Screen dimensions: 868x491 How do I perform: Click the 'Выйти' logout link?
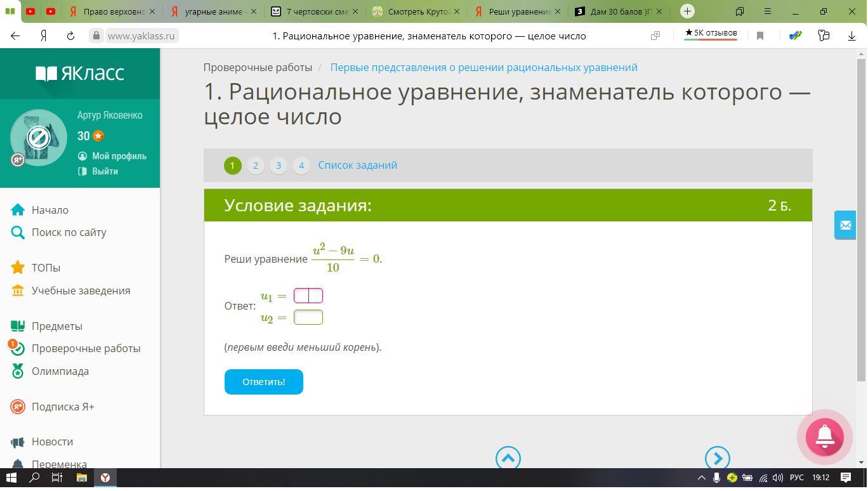coord(105,171)
